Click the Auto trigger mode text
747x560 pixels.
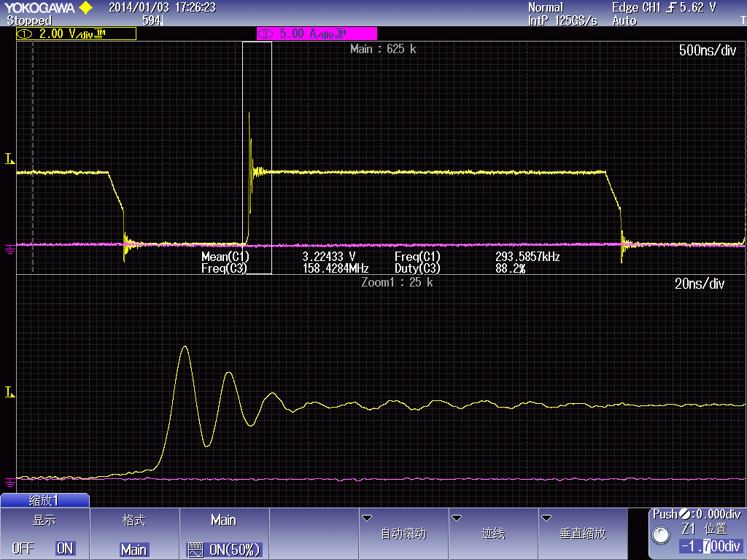coord(624,20)
